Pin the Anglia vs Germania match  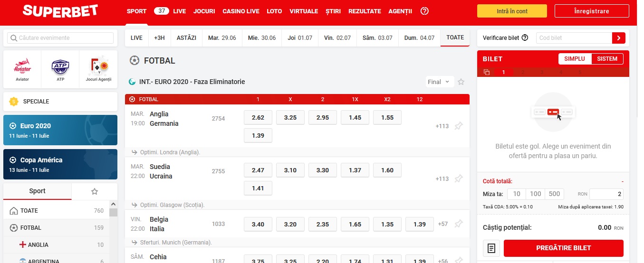pyautogui.click(x=459, y=126)
